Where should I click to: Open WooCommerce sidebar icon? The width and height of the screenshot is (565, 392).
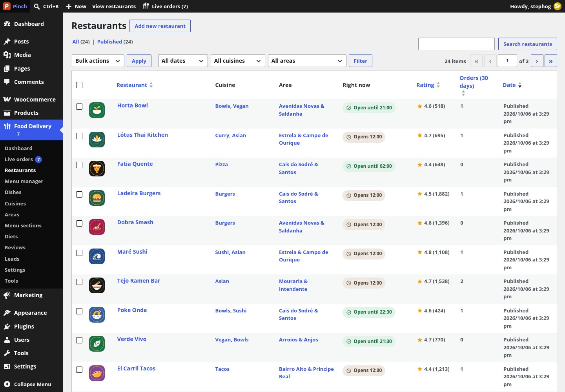(x=7, y=100)
